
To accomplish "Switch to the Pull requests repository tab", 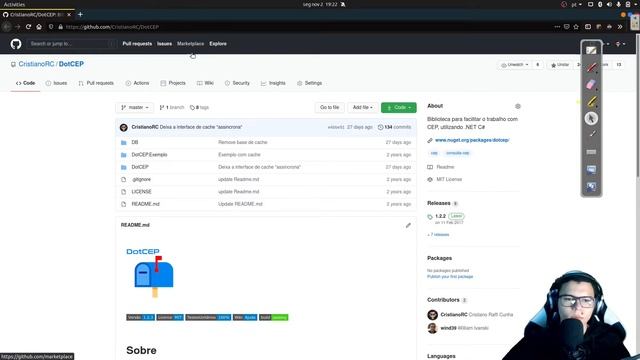I will coord(96,83).
